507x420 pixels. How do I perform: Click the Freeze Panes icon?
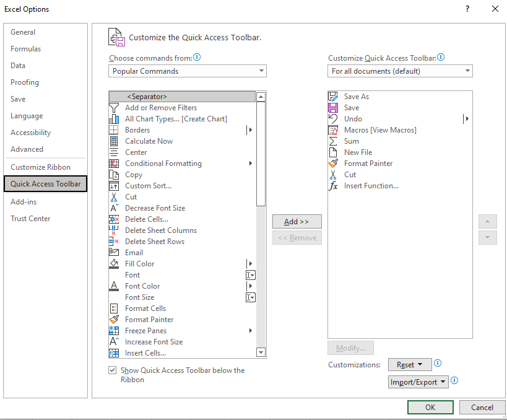point(114,331)
